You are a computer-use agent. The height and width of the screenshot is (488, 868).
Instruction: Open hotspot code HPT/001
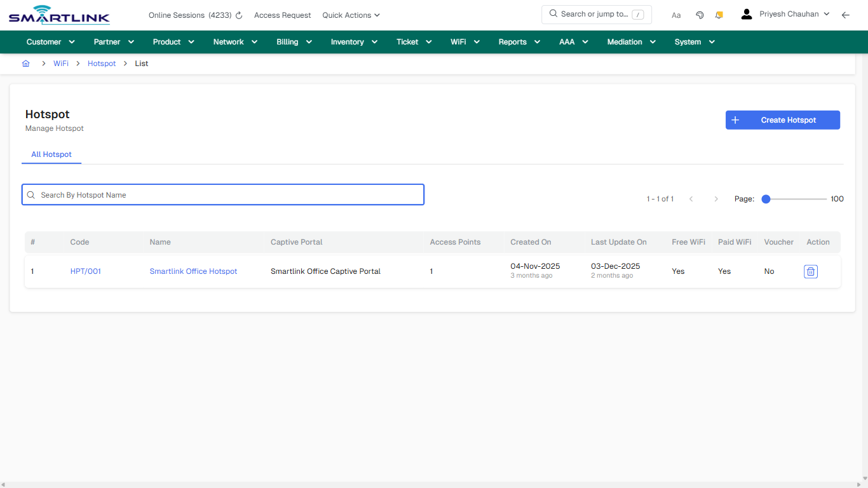(x=85, y=271)
